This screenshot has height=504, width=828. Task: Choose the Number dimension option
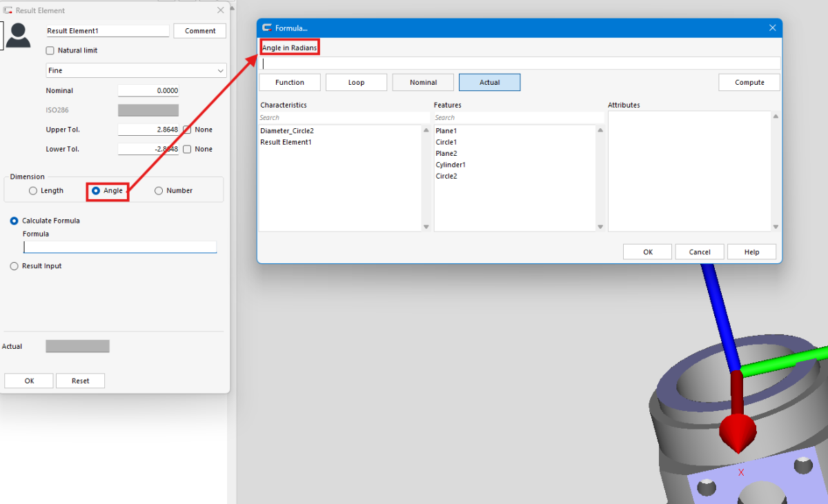click(x=159, y=191)
